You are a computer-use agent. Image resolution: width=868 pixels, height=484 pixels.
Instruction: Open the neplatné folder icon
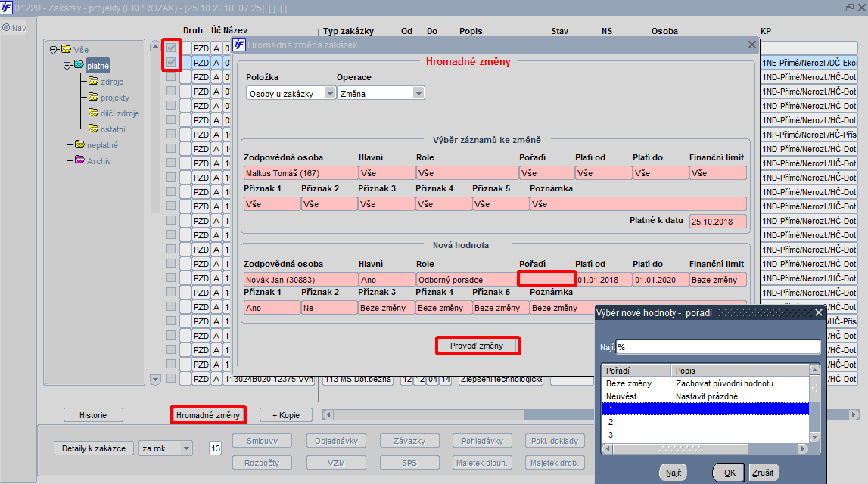coord(79,144)
